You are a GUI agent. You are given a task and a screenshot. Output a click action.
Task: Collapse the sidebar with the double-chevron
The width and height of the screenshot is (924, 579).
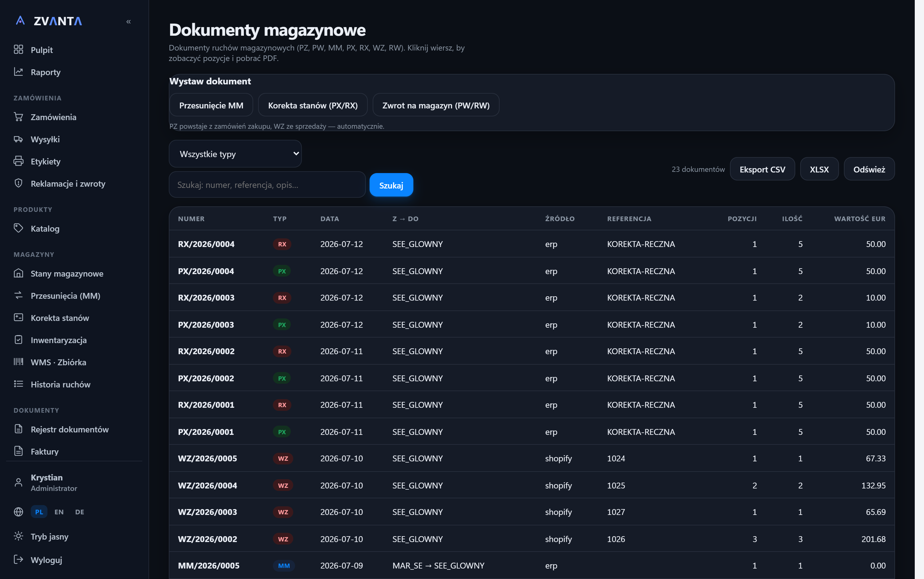point(129,22)
